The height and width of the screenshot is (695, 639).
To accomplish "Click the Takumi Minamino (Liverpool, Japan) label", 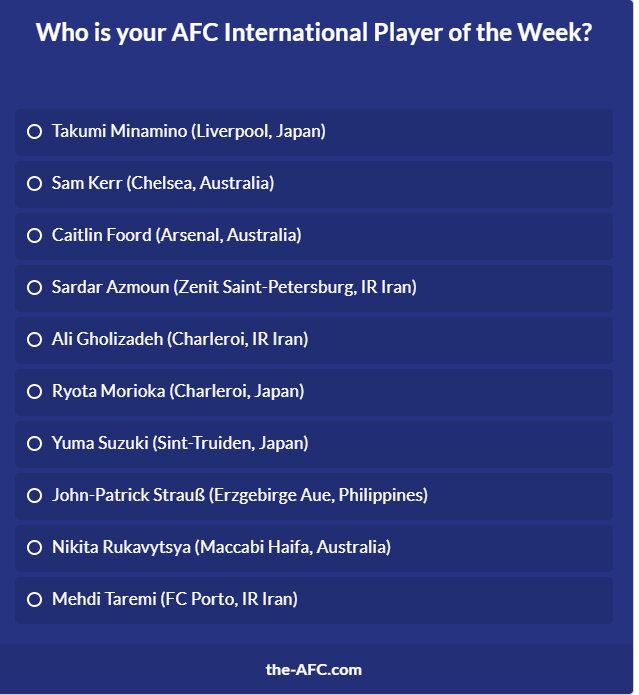I will 189,131.
